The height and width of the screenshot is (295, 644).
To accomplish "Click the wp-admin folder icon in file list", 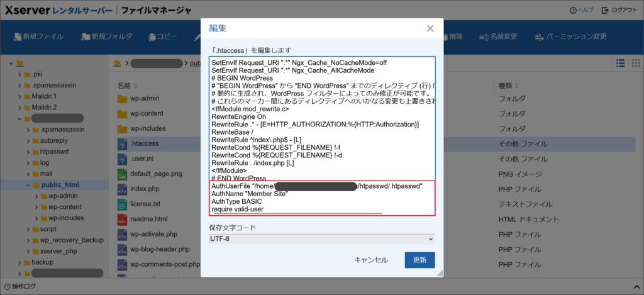I will tap(122, 99).
